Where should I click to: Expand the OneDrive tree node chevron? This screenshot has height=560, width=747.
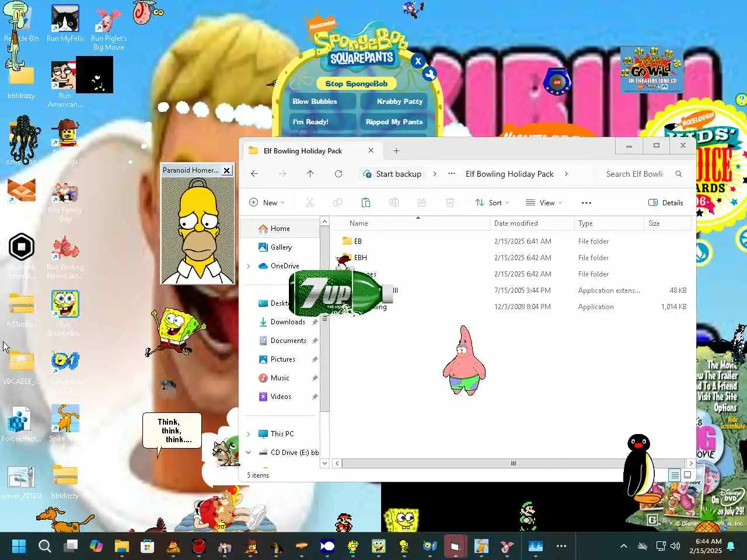click(x=249, y=266)
